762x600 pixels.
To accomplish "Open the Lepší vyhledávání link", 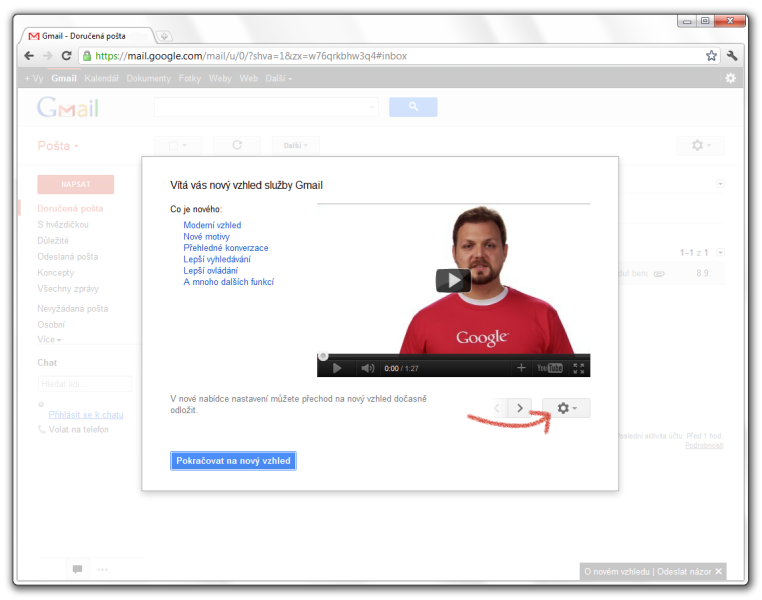I will (x=217, y=259).
